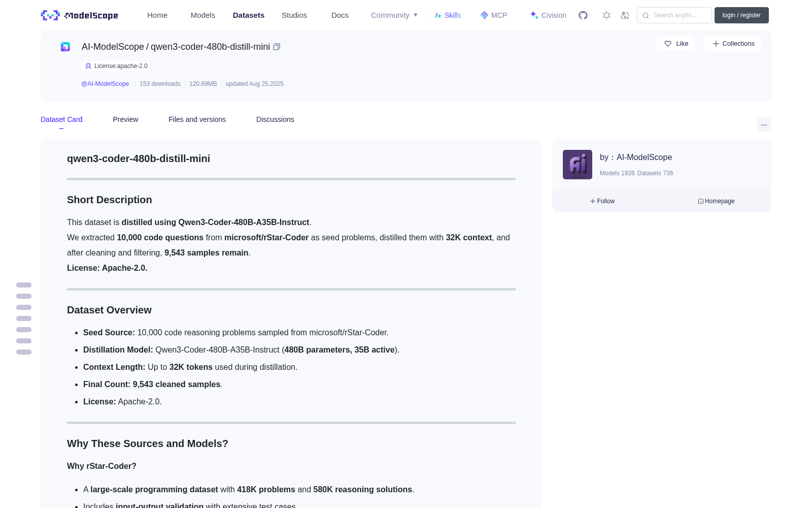This screenshot has width=812, height=508.
Task: Click the qwen3-coder-480b-distill-mini name in the header
Action: tap(210, 47)
